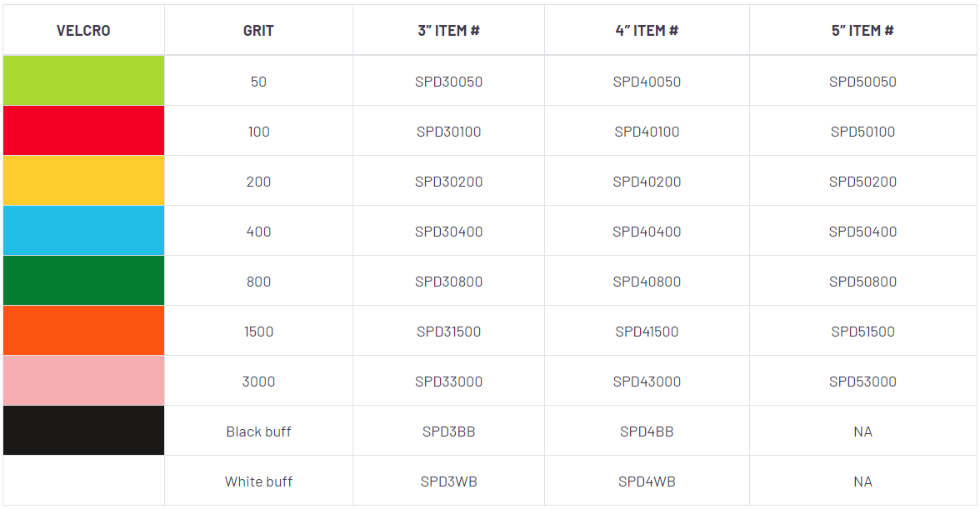This screenshot has height=509, width=980.
Task: Select item number SPD53000
Action: (862, 382)
